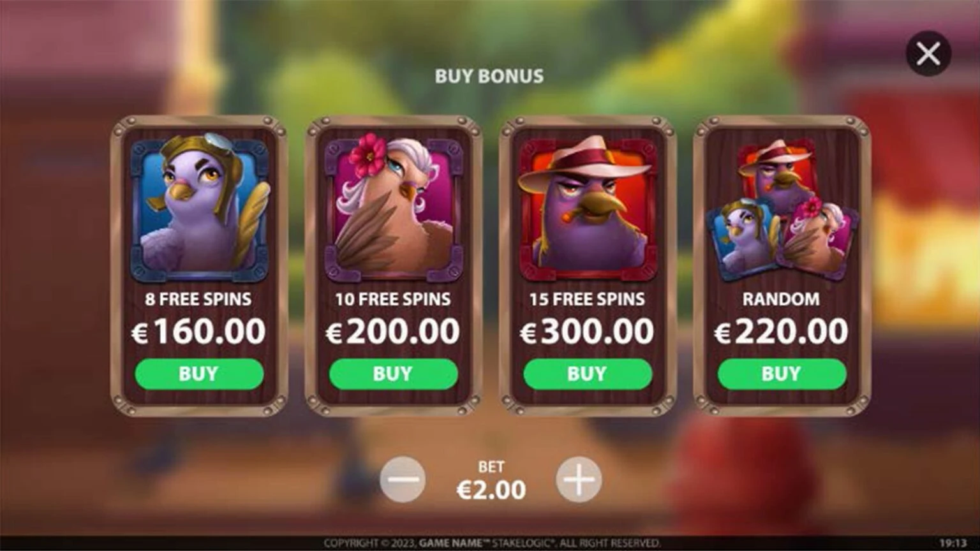Decrease the bet with minus icon
Viewport: 980px width, 551px height.
[403, 479]
